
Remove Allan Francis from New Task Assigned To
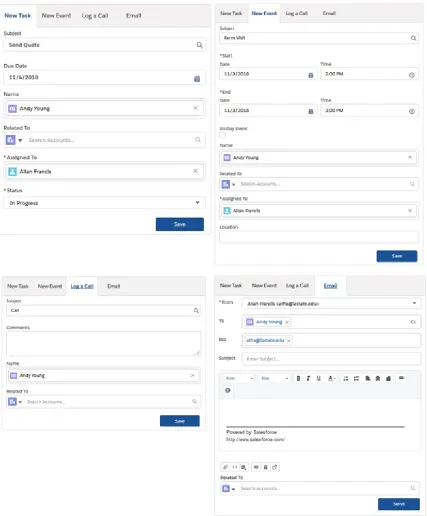pyautogui.click(x=195, y=171)
